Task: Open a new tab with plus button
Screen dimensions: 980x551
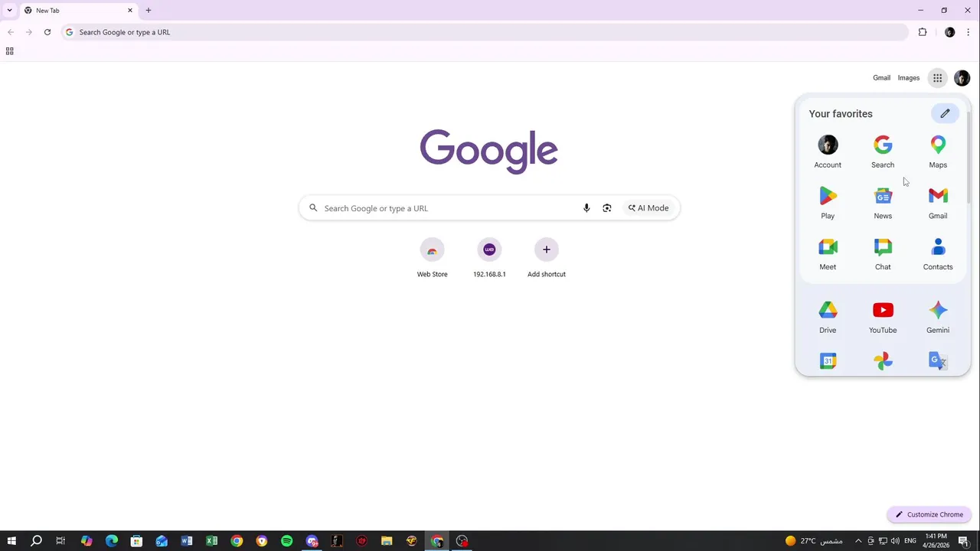Action: (149, 10)
